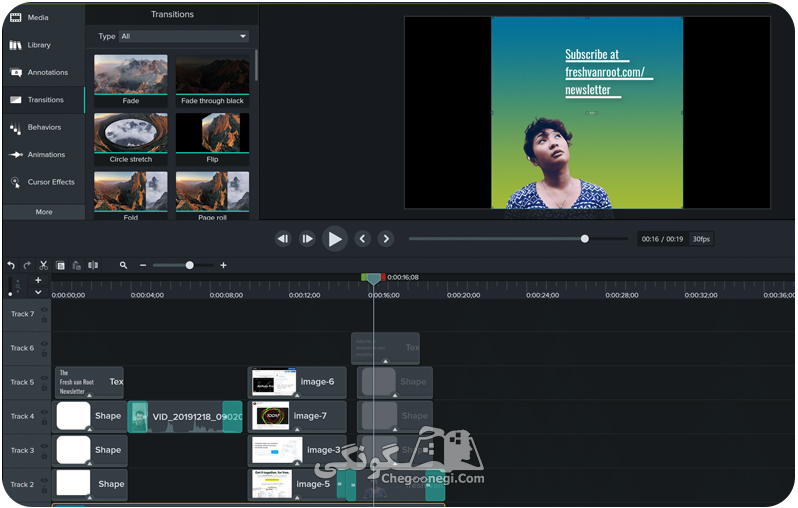This screenshot has width=798, height=508.
Task: Pick the Circle stretch transition
Action: tap(131, 138)
